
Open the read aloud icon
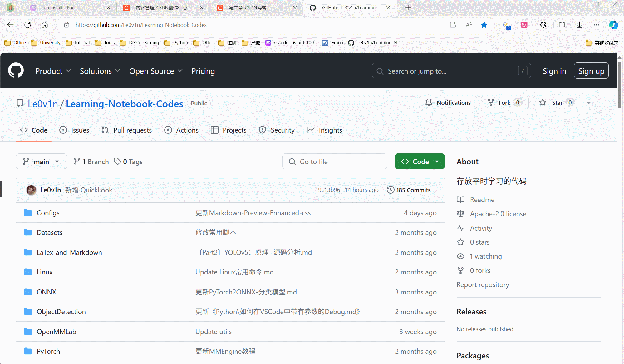[469, 25]
